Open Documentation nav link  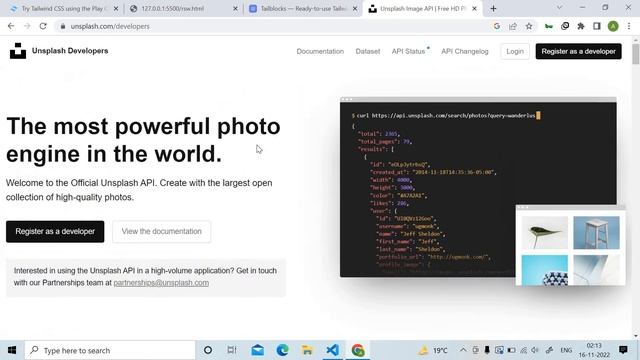320,51
